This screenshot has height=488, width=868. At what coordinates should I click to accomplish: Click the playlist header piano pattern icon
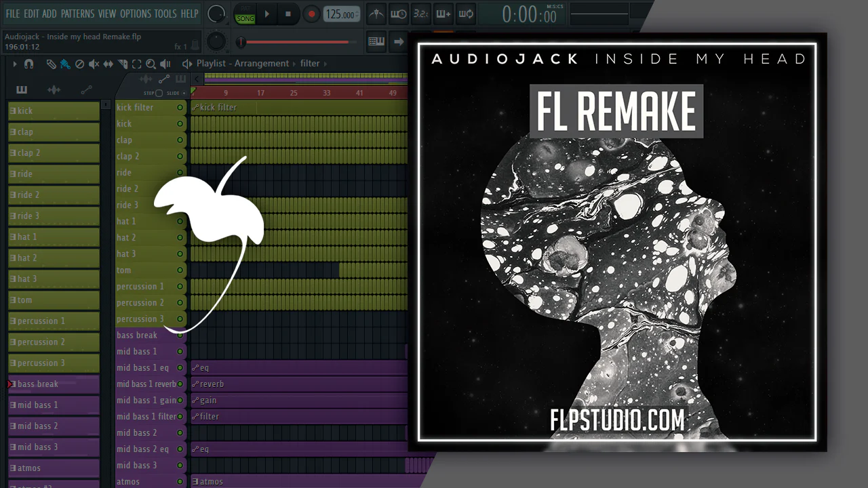coord(180,80)
